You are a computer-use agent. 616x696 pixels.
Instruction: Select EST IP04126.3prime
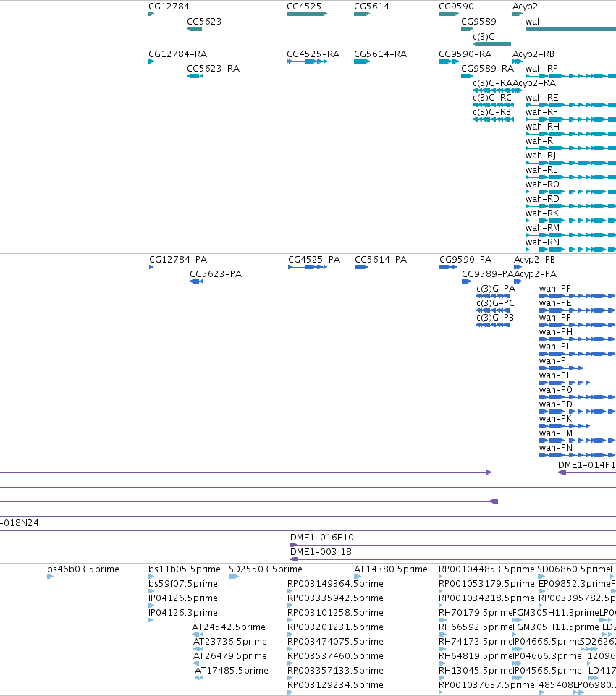pyautogui.click(x=183, y=613)
